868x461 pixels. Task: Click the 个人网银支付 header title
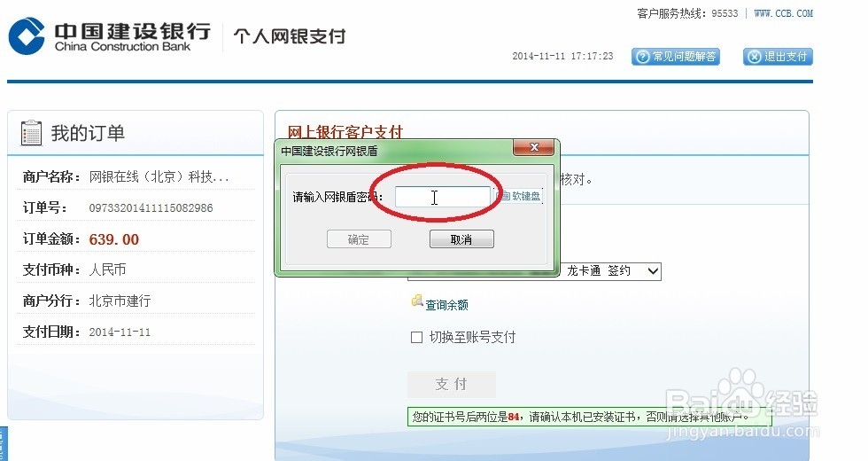290,36
